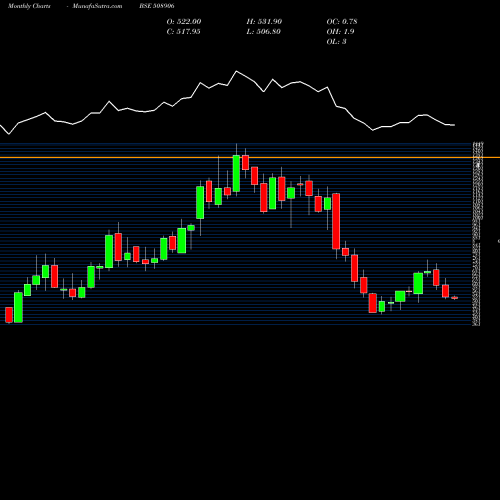Click the close value 'C: 517.95'
500x500 pixels.
(183, 31)
